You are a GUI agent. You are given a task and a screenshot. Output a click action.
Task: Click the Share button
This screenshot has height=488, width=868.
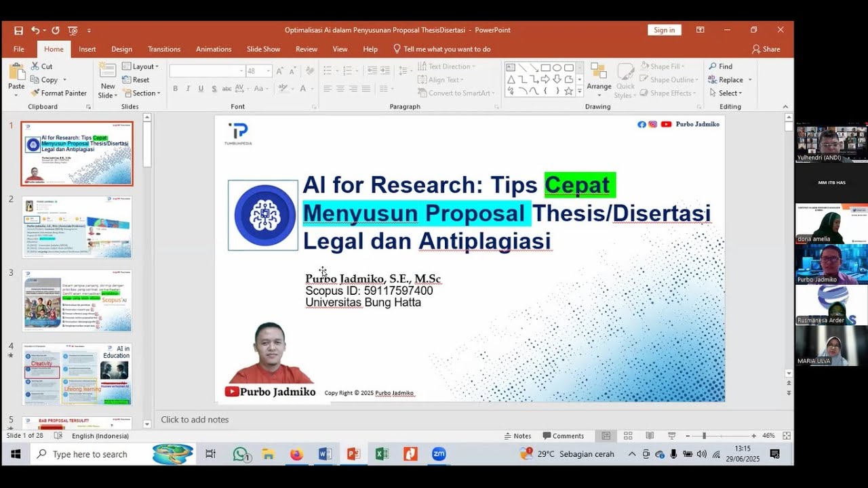tap(766, 49)
